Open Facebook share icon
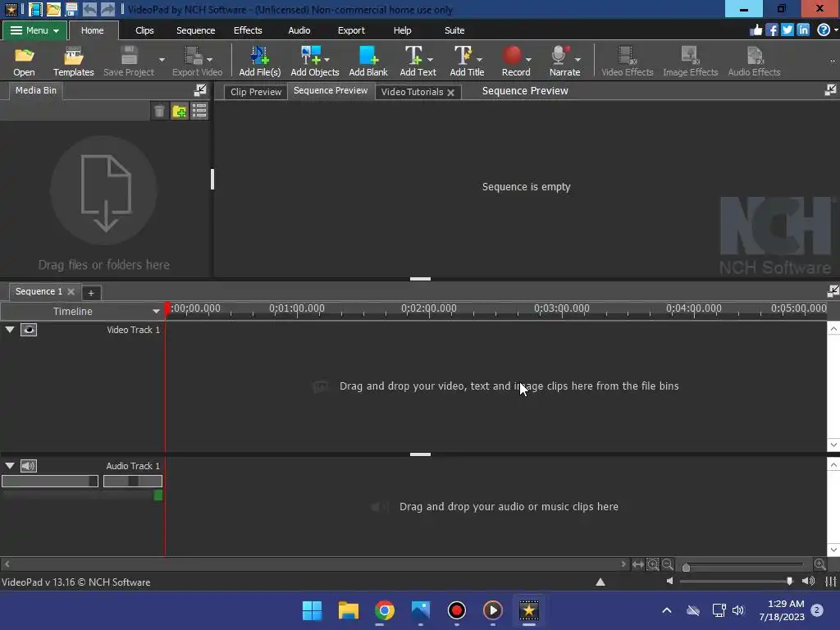Image resolution: width=840 pixels, height=630 pixels. click(x=771, y=30)
